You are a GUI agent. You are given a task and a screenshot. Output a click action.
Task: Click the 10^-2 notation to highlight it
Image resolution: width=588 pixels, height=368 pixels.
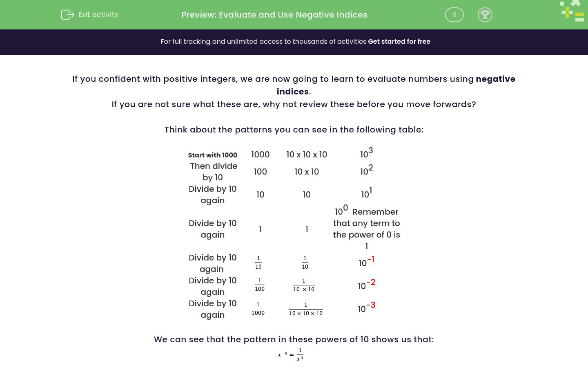click(x=365, y=285)
